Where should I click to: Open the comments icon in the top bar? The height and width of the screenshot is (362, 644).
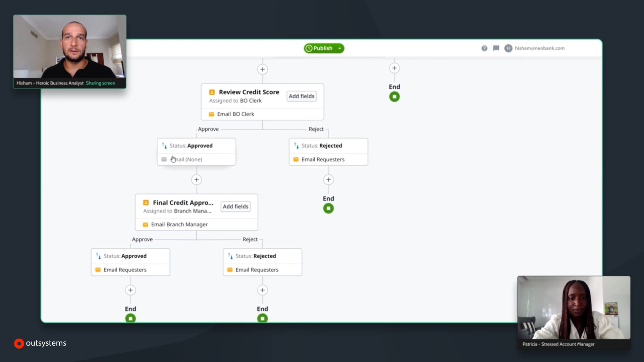point(496,48)
